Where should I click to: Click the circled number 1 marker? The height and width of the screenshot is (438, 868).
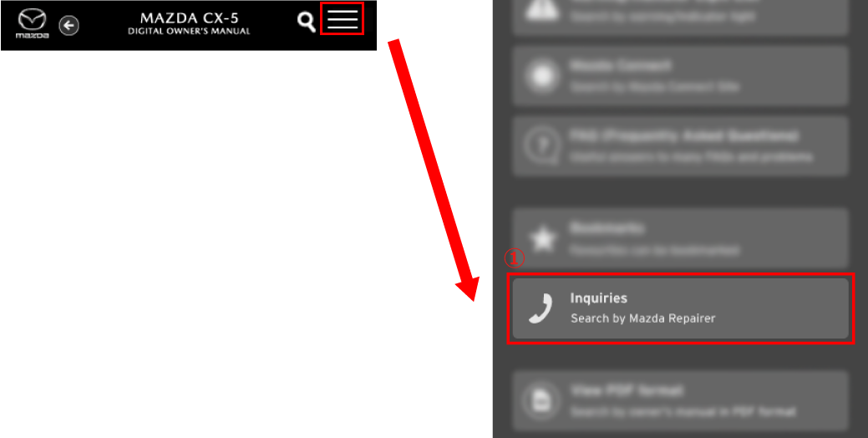pyautogui.click(x=513, y=258)
